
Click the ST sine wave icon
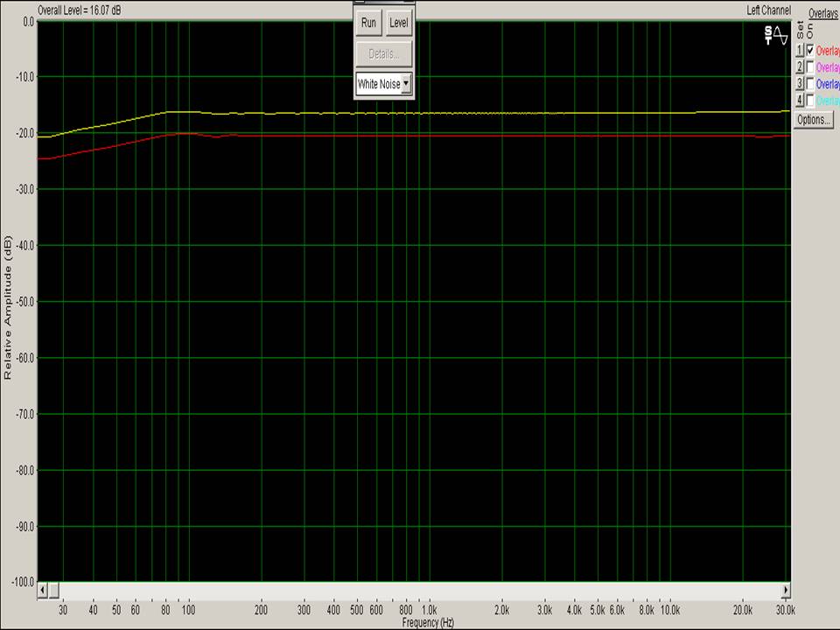[776, 35]
